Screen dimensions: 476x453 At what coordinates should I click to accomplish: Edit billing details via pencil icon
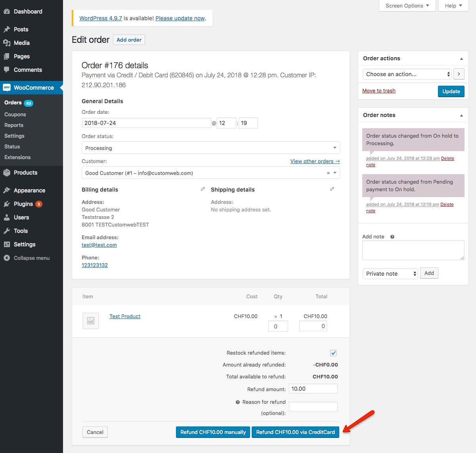pos(203,189)
